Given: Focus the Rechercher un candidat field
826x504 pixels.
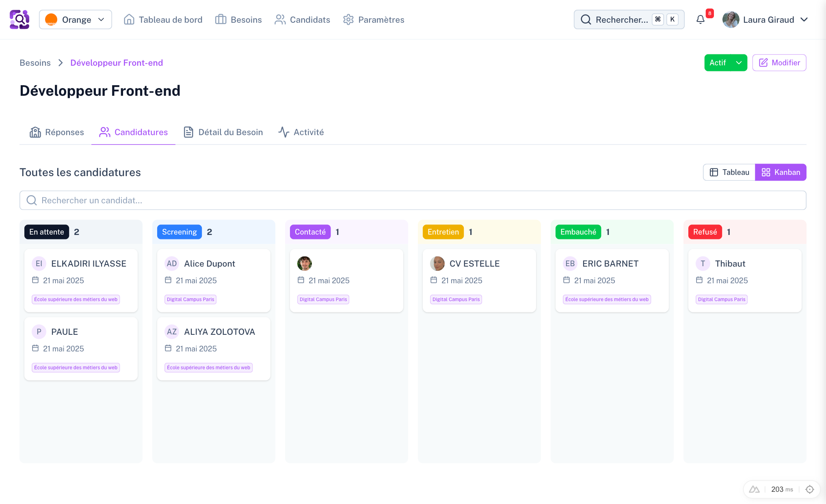Looking at the screenshot, I should click(x=413, y=200).
